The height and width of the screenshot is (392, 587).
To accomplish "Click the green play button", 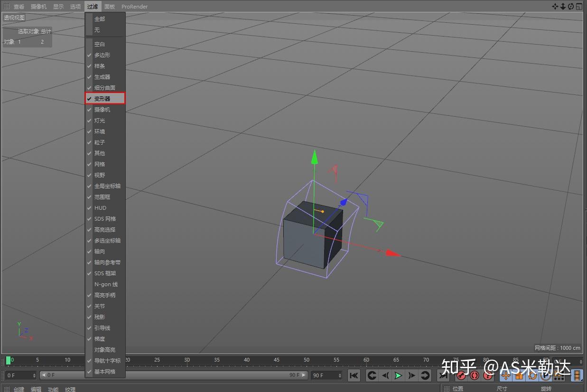I will 398,375.
